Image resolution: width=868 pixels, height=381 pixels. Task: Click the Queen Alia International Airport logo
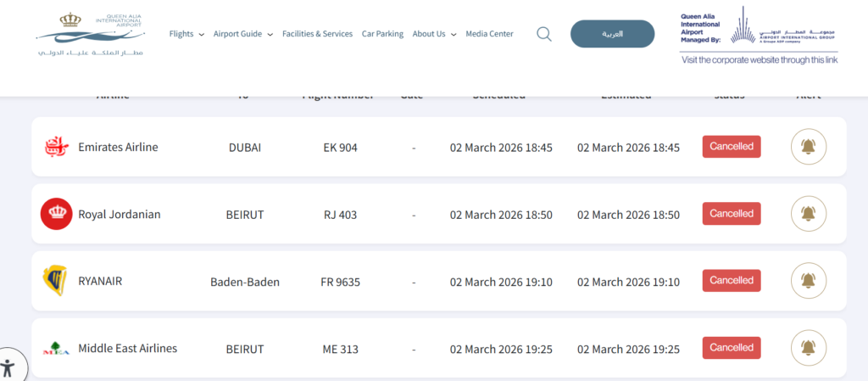coord(91,34)
